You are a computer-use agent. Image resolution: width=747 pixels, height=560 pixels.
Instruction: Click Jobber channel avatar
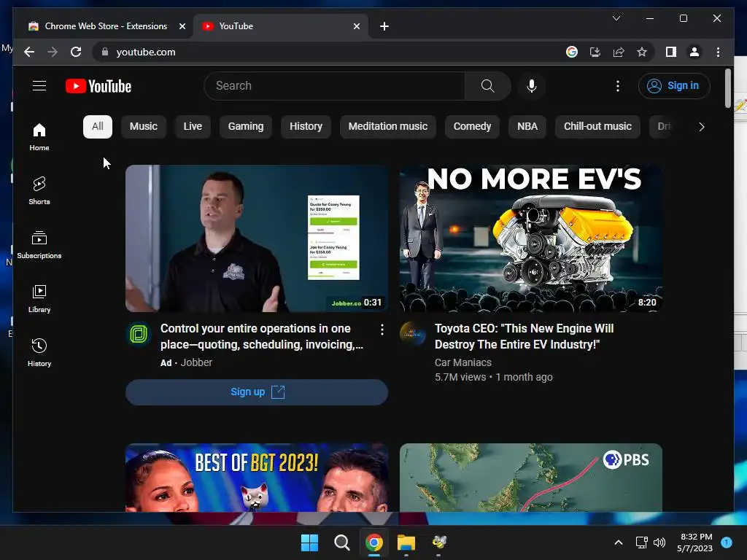pos(139,333)
